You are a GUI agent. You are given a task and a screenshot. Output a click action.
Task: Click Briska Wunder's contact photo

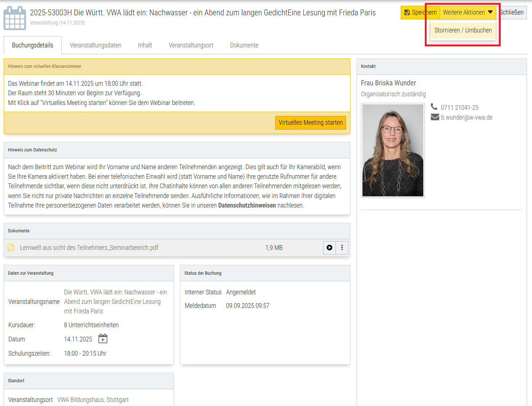pos(393,150)
